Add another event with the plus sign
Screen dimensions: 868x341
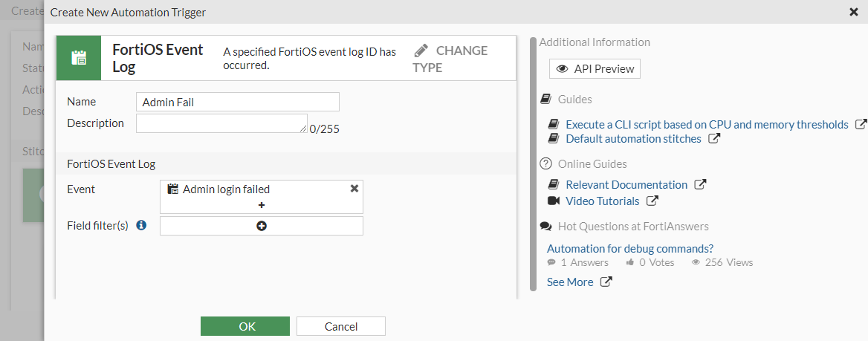click(262, 205)
